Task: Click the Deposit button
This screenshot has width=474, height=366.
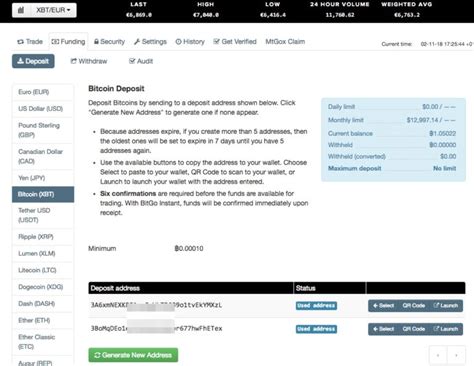Action: point(33,61)
